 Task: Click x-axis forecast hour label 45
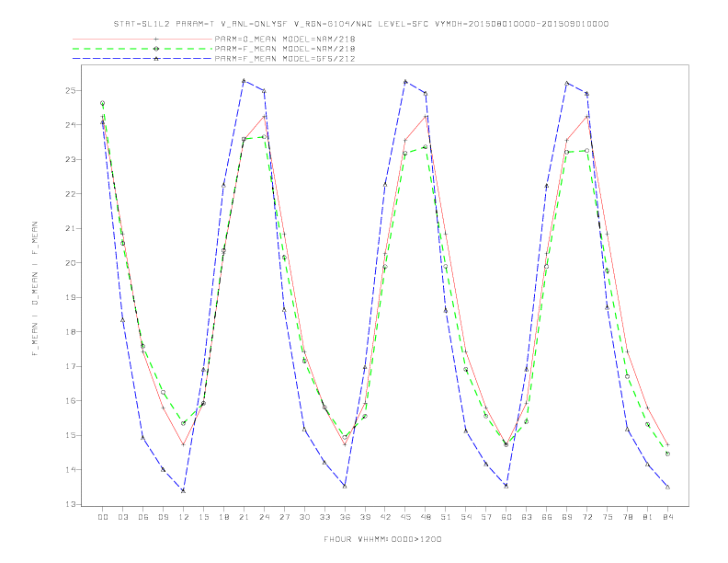coord(405,517)
